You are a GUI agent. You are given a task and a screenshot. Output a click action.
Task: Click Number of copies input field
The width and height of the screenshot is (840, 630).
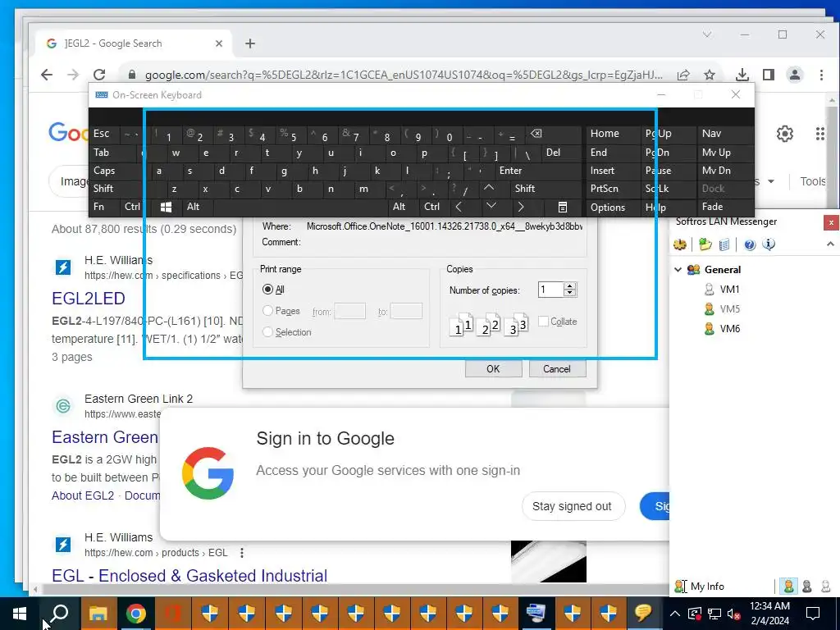pyautogui.click(x=551, y=290)
